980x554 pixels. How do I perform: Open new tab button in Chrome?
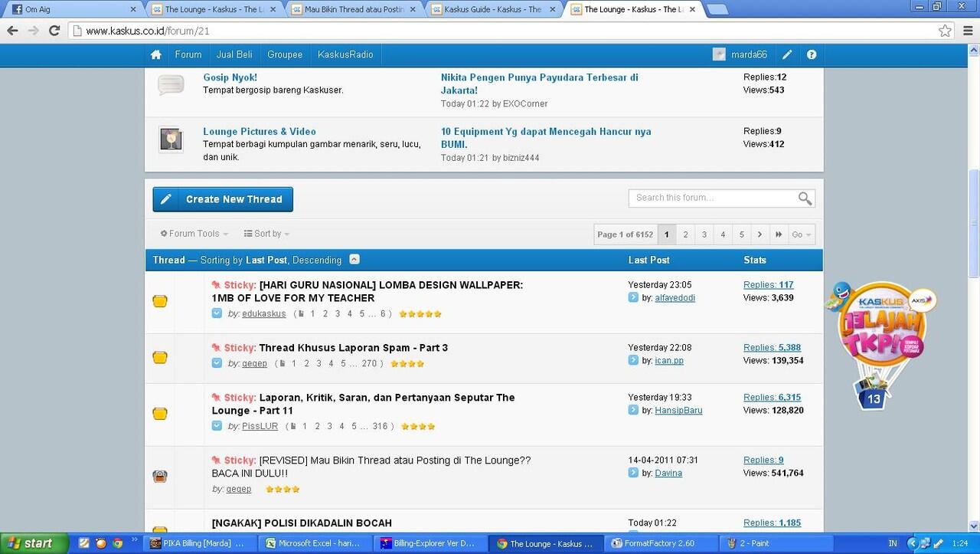coord(717,10)
